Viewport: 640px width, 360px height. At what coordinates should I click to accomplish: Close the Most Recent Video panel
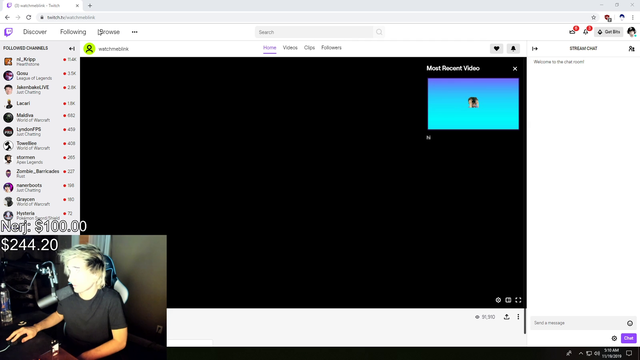pyautogui.click(x=515, y=69)
